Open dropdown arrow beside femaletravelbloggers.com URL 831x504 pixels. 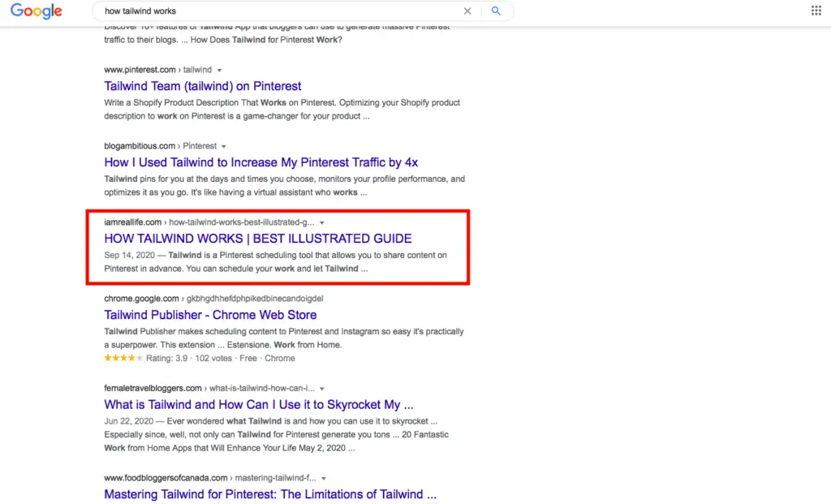pyautogui.click(x=321, y=389)
